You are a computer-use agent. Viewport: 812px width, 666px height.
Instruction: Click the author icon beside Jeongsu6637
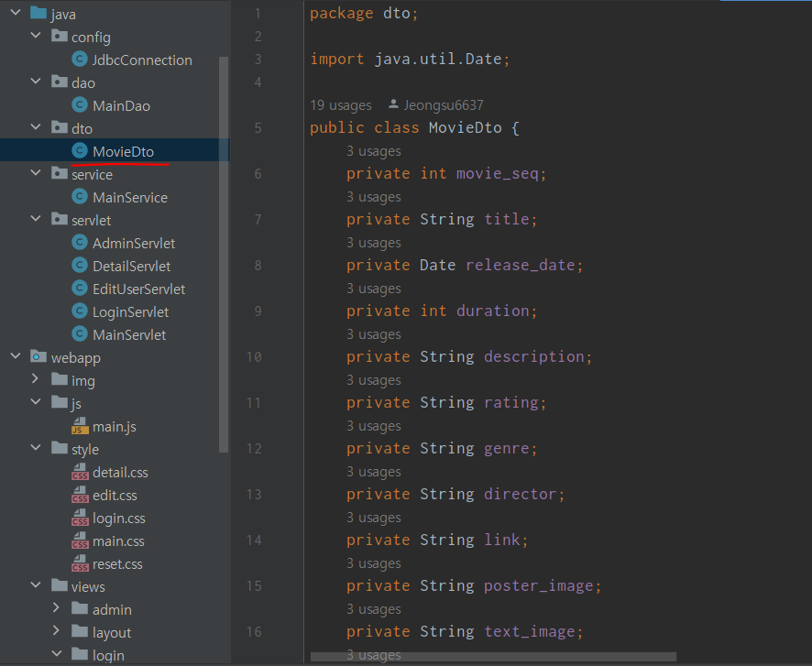click(x=393, y=104)
